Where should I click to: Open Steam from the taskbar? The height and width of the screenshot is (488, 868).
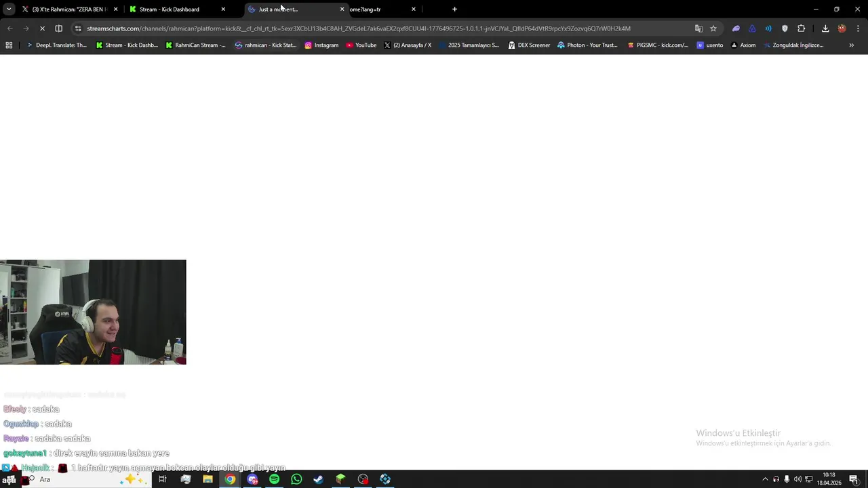click(318, 479)
